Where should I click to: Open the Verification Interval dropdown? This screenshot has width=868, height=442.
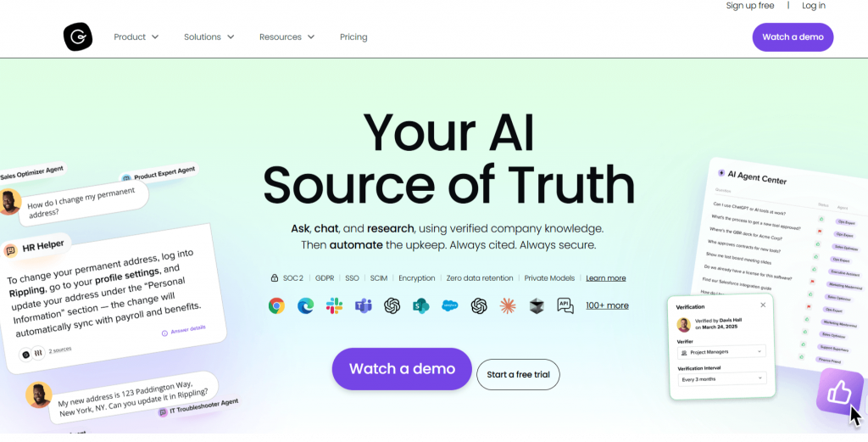click(x=722, y=379)
